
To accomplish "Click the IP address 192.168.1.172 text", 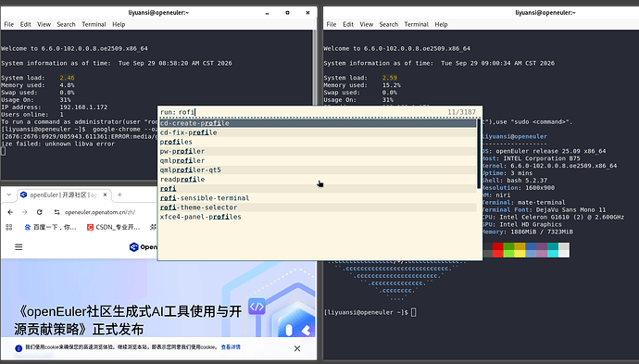I will [83, 107].
